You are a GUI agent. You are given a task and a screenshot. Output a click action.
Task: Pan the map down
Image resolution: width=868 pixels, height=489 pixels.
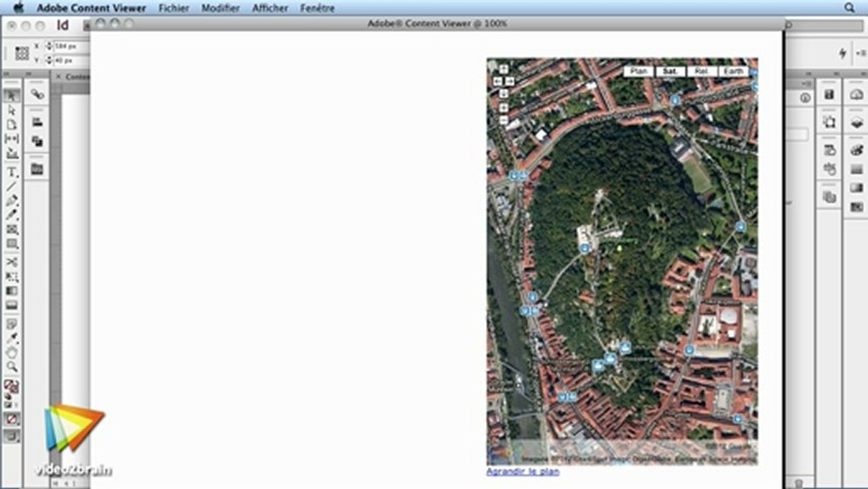504,94
